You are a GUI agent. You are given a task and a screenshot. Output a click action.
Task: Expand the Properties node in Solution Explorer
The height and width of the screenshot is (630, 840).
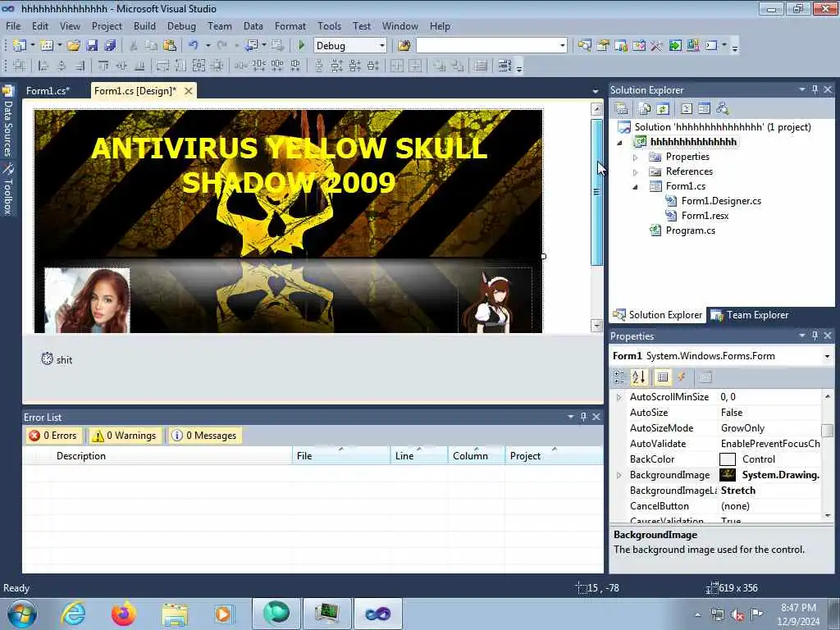[x=636, y=157]
